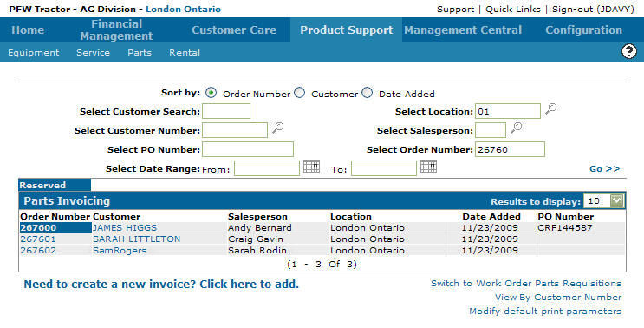This screenshot has height=328, width=644.
Task: Open the Configuration tab
Action: coord(583,30)
